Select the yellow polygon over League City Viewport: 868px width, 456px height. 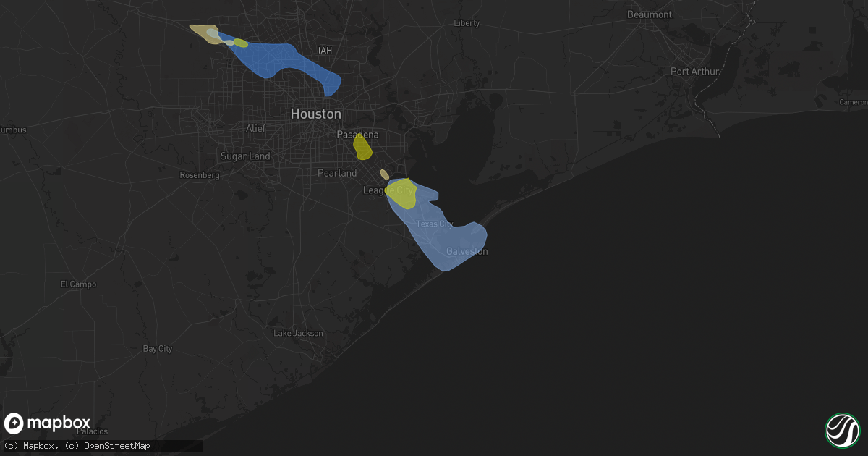(x=401, y=194)
